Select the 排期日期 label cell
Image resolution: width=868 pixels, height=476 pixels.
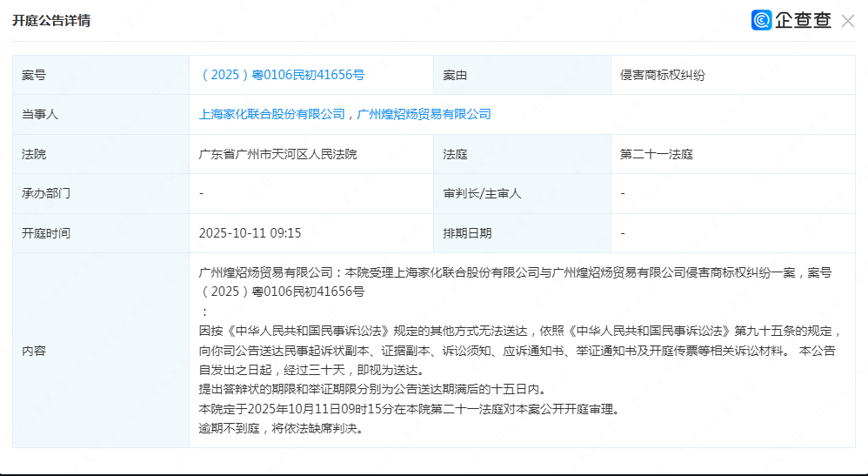[x=522, y=233]
